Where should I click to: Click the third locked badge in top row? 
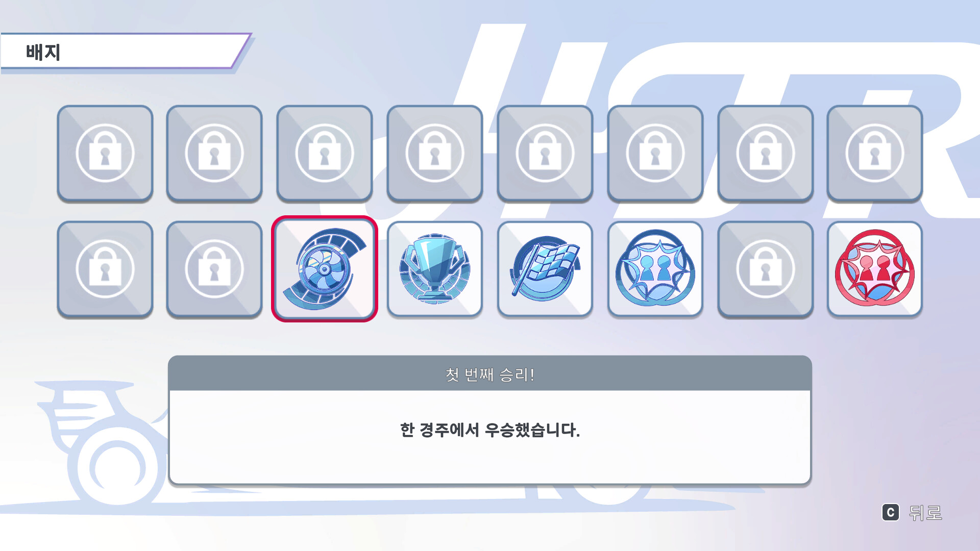[x=325, y=153]
